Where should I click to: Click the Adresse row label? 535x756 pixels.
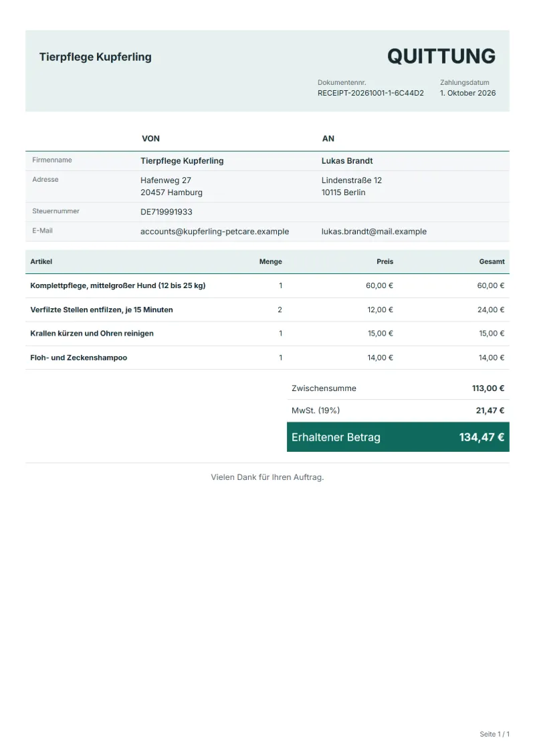pyautogui.click(x=45, y=179)
